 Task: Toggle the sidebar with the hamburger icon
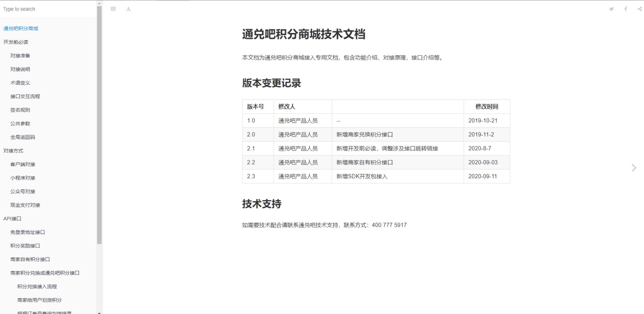point(113,9)
